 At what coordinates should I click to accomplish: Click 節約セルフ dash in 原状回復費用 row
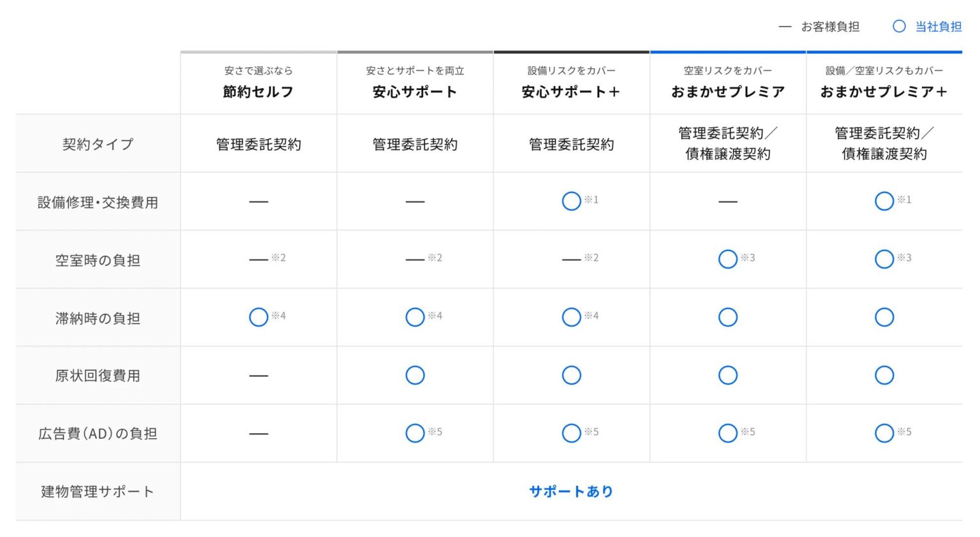tap(258, 376)
